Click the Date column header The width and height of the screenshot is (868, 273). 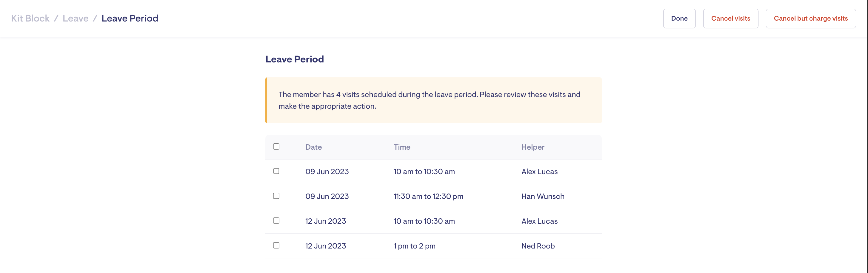(x=313, y=147)
